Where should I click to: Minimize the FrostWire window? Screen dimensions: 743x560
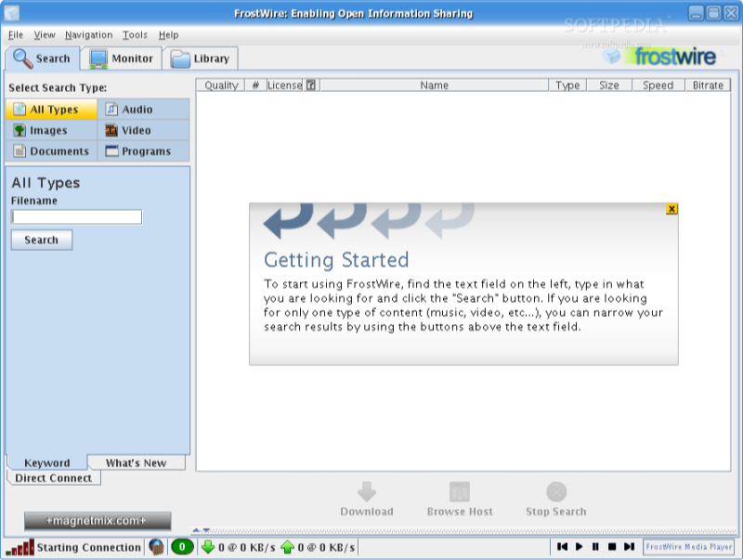tap(696, 13)
